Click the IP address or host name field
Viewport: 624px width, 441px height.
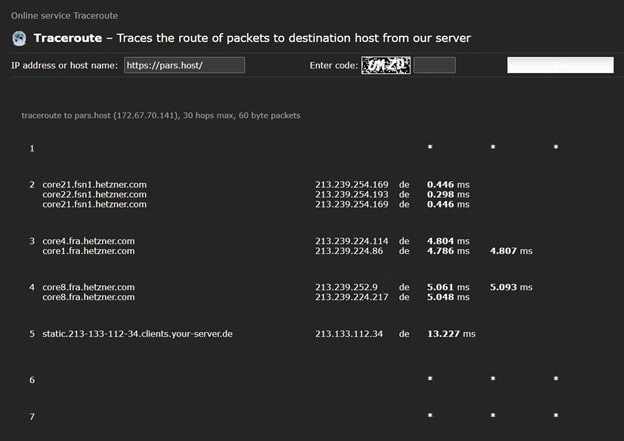click(x=184, y=66)
